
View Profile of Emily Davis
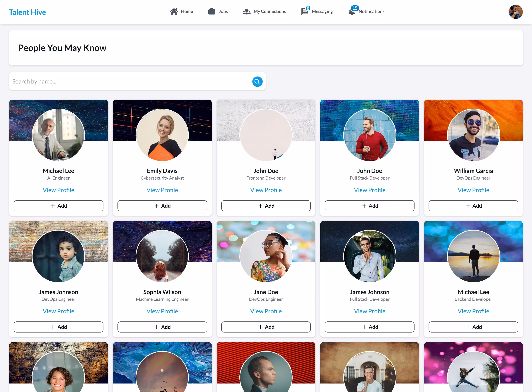click(162, 190)
